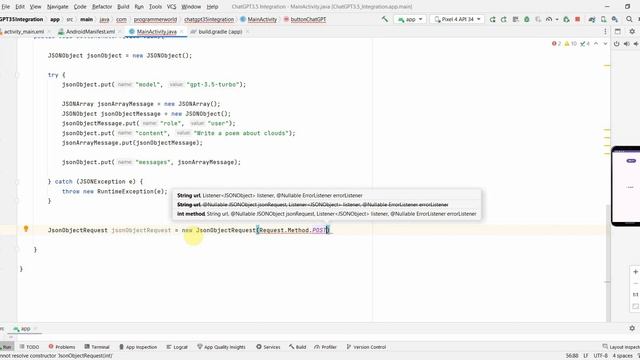Open the Logcat tool window
Image resolution: width=640 pixels, height=360 pixels.
point(177,347)
